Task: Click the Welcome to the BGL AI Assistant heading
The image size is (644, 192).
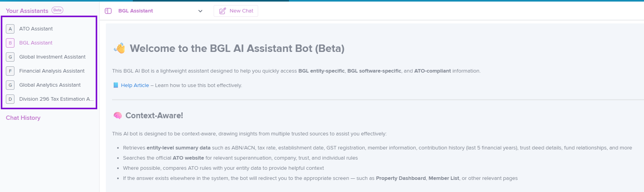Action: (237, 48)
